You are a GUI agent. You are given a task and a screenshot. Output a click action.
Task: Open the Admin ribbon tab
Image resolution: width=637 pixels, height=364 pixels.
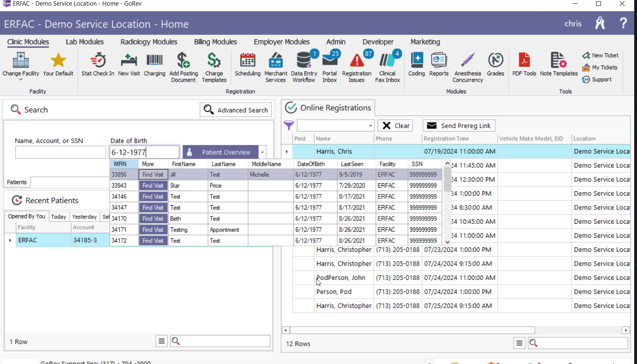336,42
